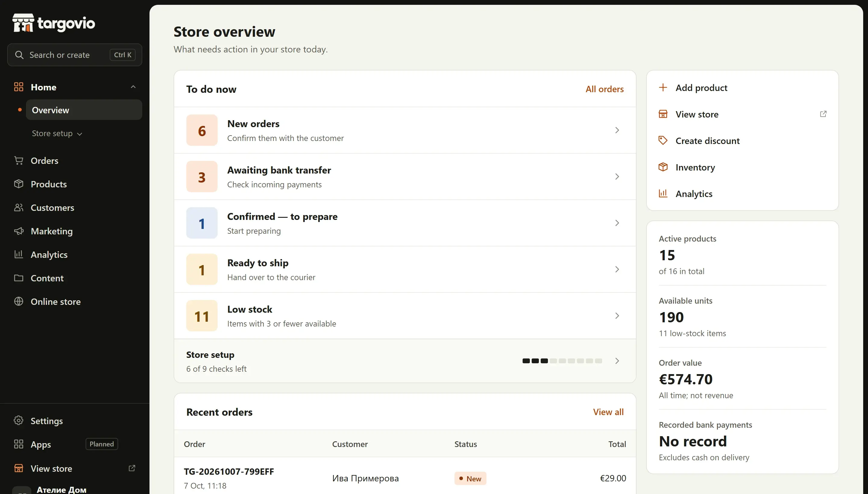The image size is (868, 494).
Task: Collapse the Home section chevron
Action: pos(133,87)
